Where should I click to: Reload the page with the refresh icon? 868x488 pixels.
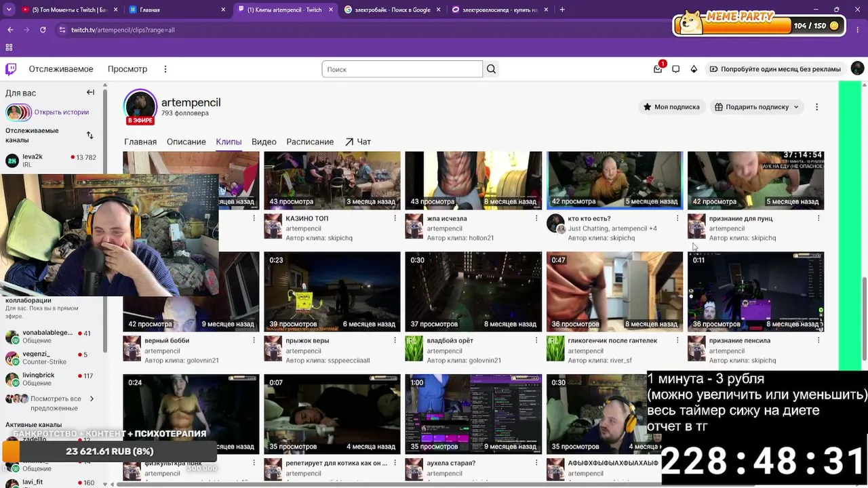pos(43,30)
